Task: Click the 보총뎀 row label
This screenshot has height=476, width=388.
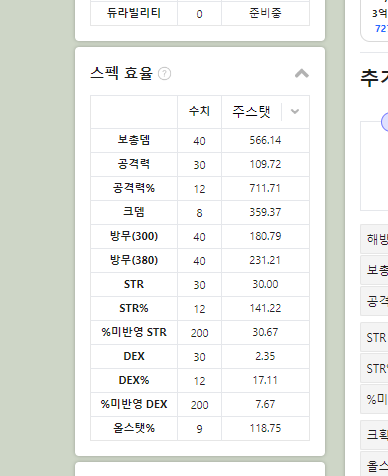Action: (134, 140)
